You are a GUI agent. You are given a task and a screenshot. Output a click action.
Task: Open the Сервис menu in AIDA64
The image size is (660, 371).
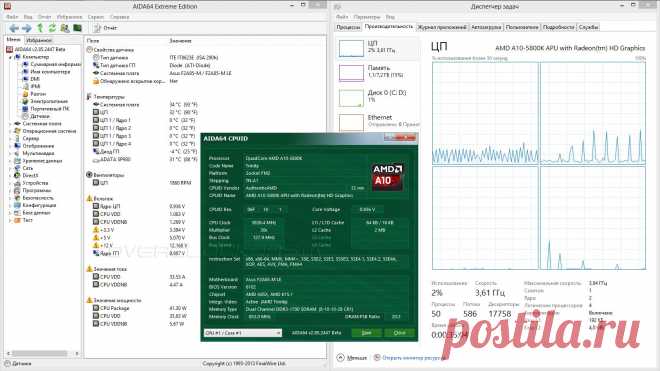tap(96, 17)
